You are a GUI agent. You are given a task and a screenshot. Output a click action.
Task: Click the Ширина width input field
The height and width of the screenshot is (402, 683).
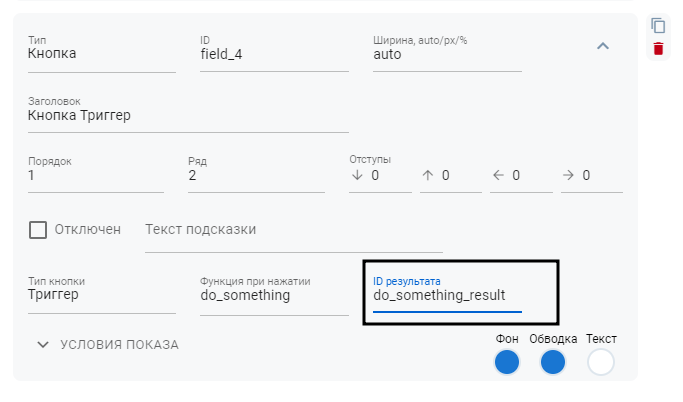tap(446, 54)
